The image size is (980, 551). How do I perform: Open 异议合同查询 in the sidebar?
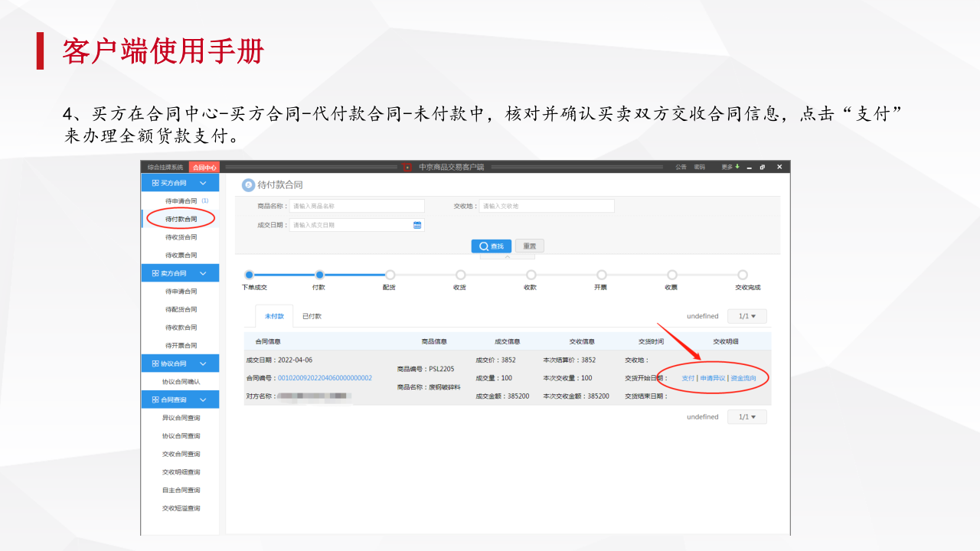point(181,418)
